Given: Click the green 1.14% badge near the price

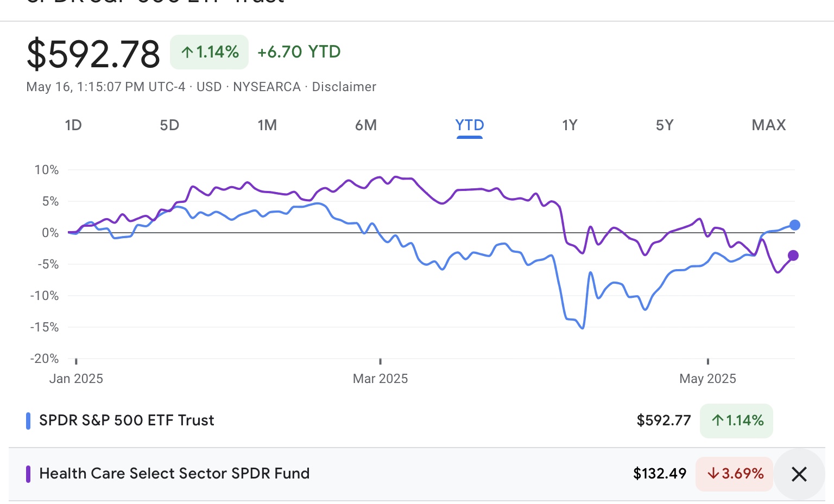Looking at the screenshot, I should 209,52.
